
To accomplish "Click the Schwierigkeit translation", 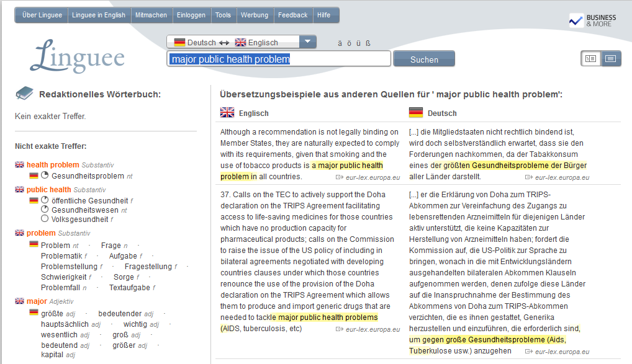I will coord(64,277).
